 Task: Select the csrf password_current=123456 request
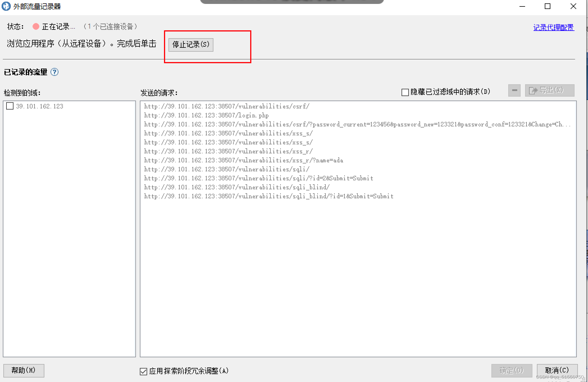(357, 124)
